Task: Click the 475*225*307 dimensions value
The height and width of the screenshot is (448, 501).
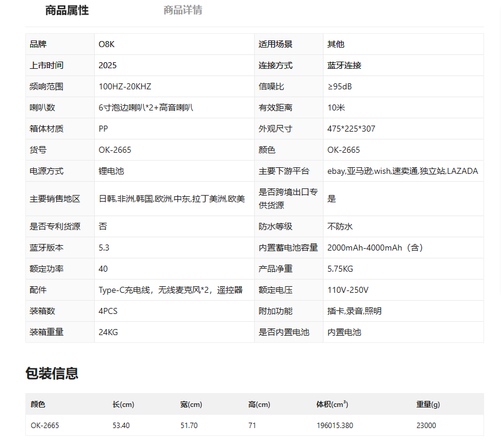Action: (x=351, y=129)
